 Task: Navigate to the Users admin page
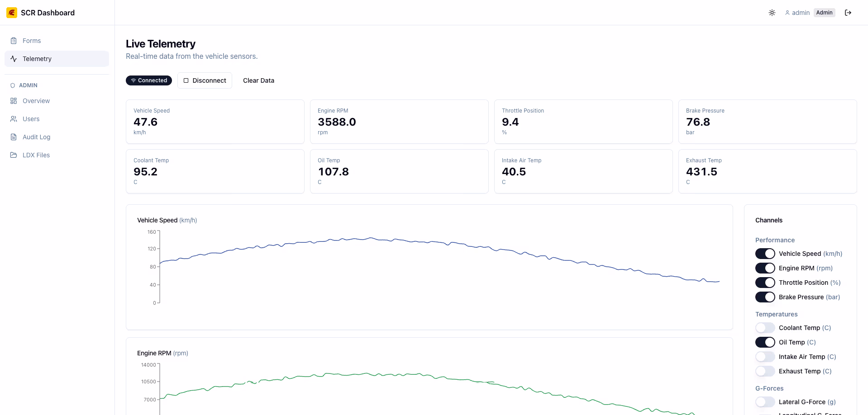pos(31,119)
